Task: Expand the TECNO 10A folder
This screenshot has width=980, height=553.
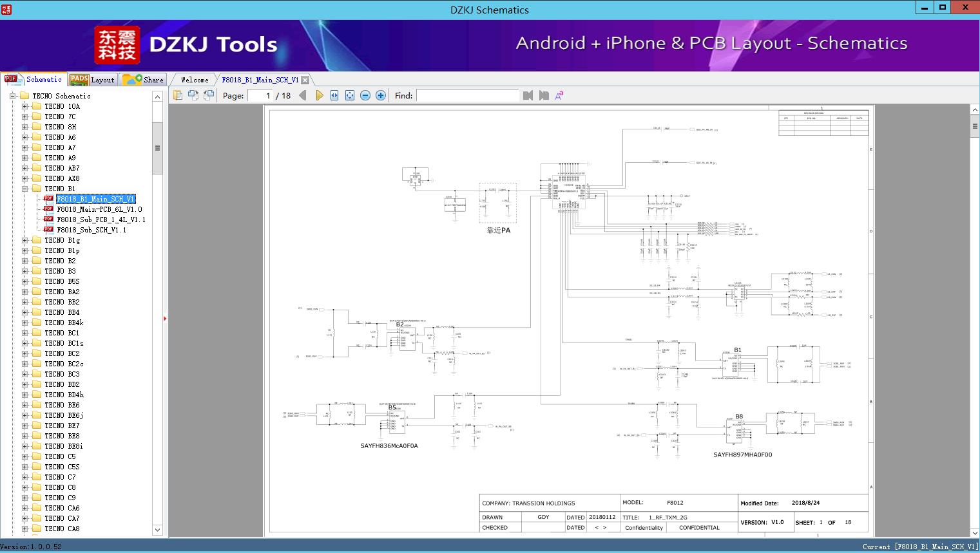Action: click(24, 106)
